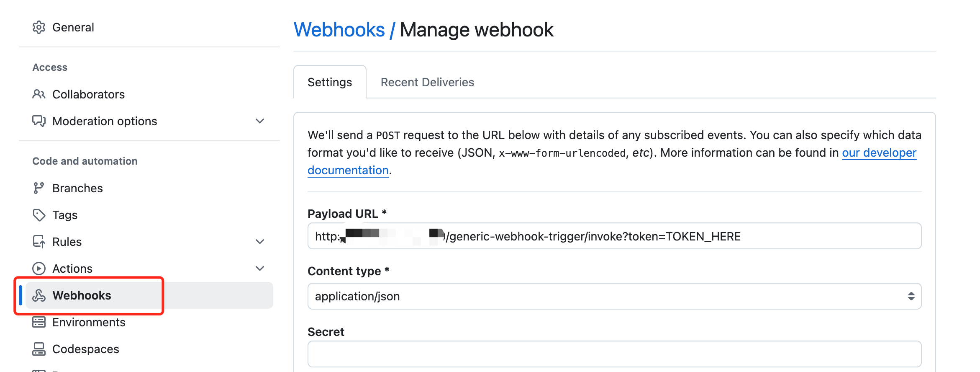Viewport: 980px width, 372px height.
Task: Click the Branches git-branch icon
Action: tap(39, 188)
